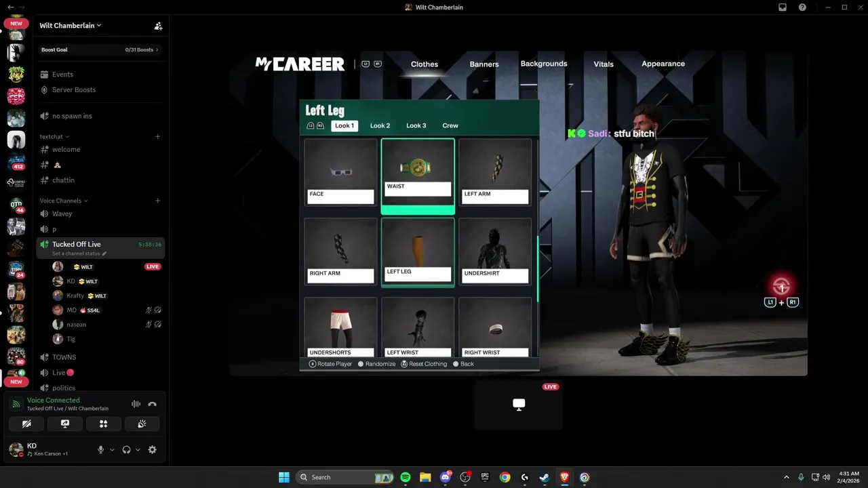The height and width of the screenshot is (488, 868).
Task: Open the Wilt Chamberlain server dropdown
Action: click(71, 26)
